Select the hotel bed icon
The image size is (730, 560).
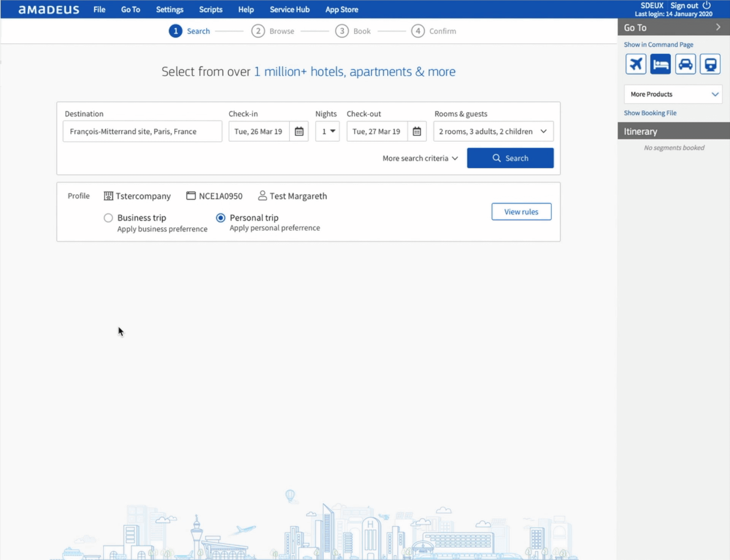click(660, 64)
